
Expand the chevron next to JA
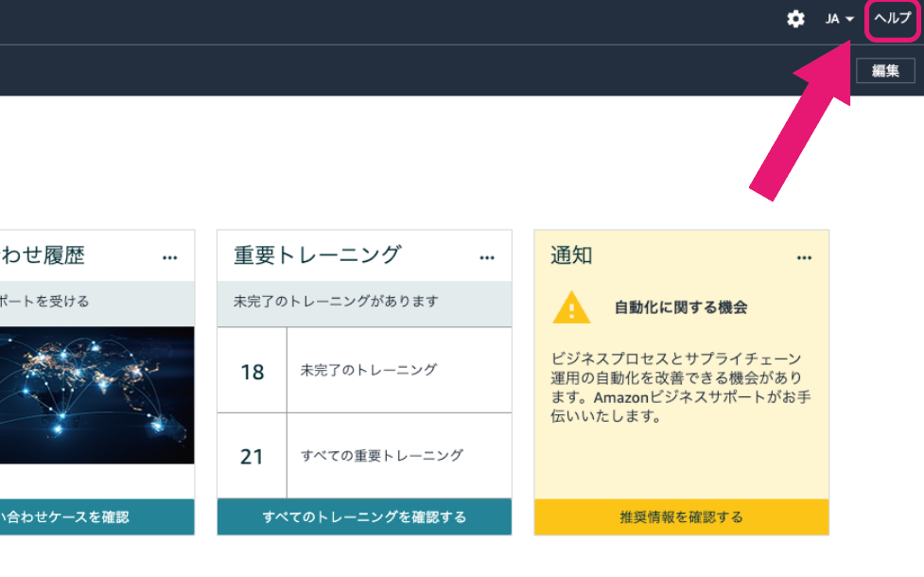click(x=848, y=19)
